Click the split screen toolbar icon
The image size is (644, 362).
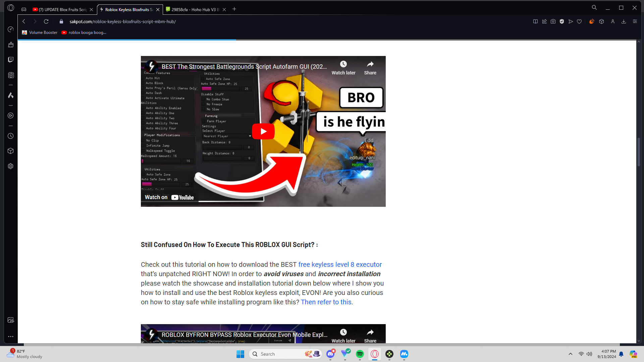pos(535,21)
